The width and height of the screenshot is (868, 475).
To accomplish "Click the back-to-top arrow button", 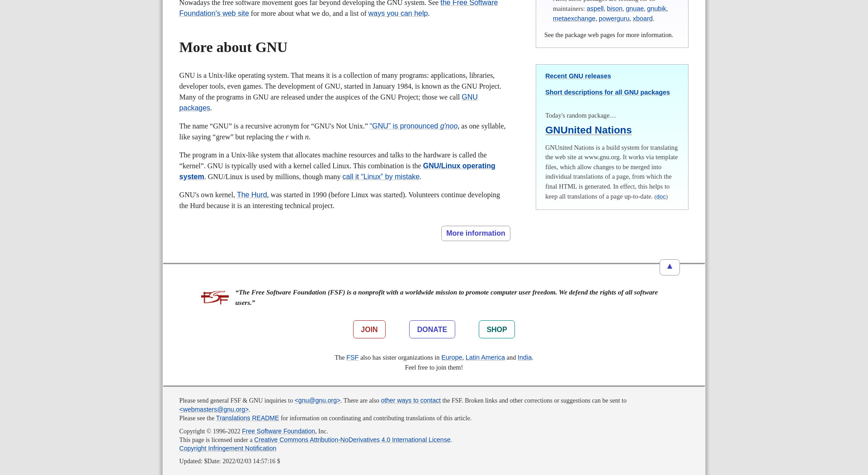I will [x=670, y=267].
